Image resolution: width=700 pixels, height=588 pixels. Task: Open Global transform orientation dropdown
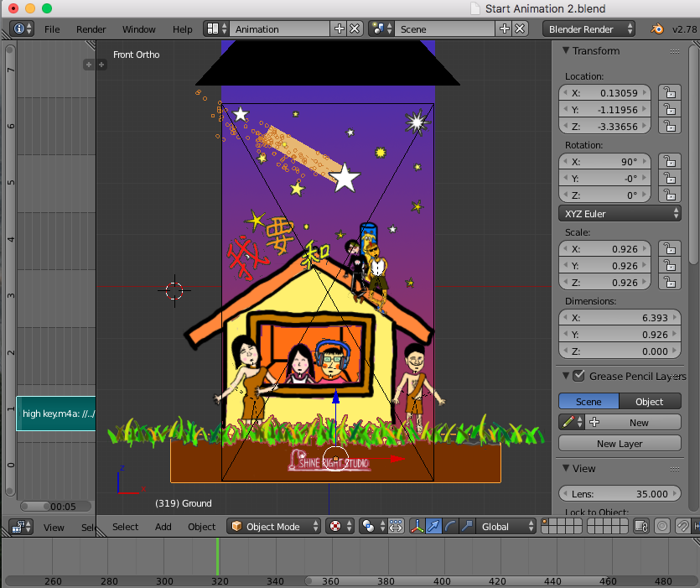pos(506,526)
